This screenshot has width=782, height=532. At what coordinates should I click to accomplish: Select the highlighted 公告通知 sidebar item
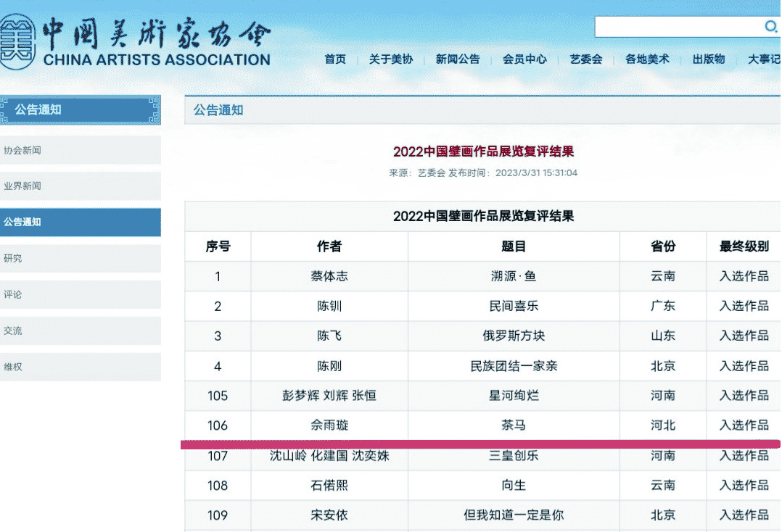[80, 223]
